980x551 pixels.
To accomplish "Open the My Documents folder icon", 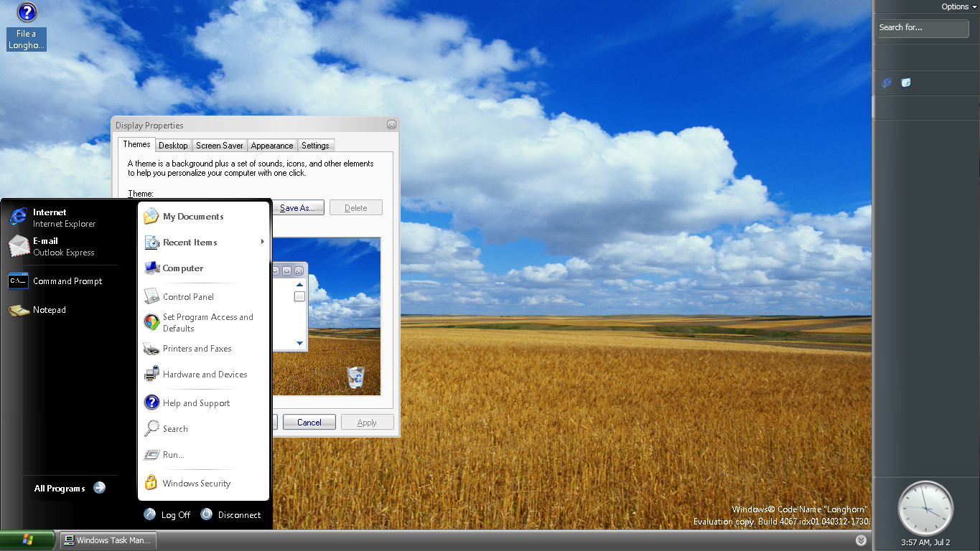I will [x=151, y=216].
